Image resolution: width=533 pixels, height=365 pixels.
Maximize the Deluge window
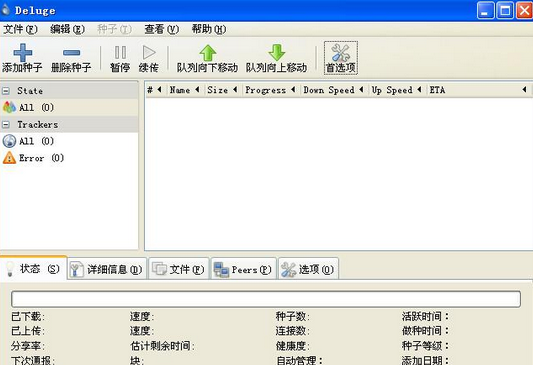pyautogui.click(x=505, y=11)
